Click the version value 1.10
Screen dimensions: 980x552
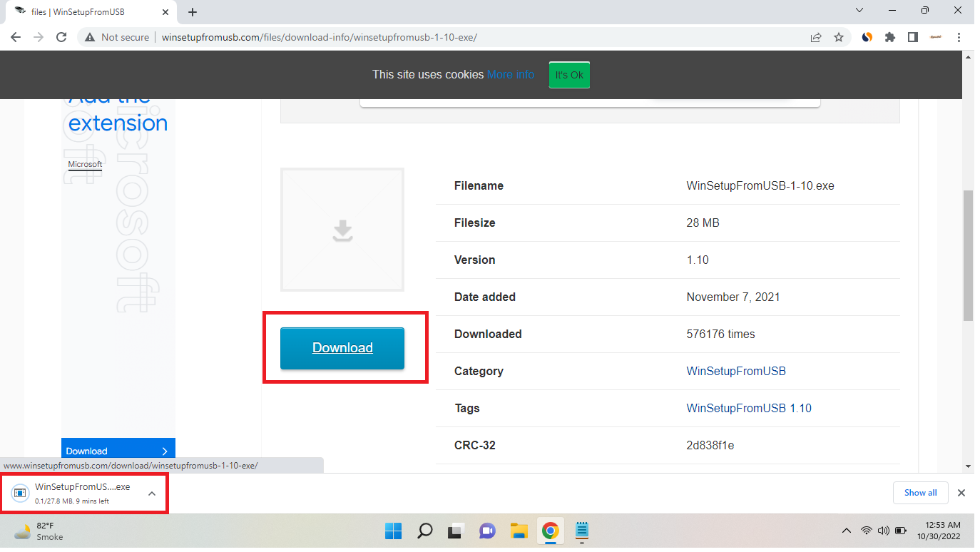pyautogui.click(x=698, y=260)
